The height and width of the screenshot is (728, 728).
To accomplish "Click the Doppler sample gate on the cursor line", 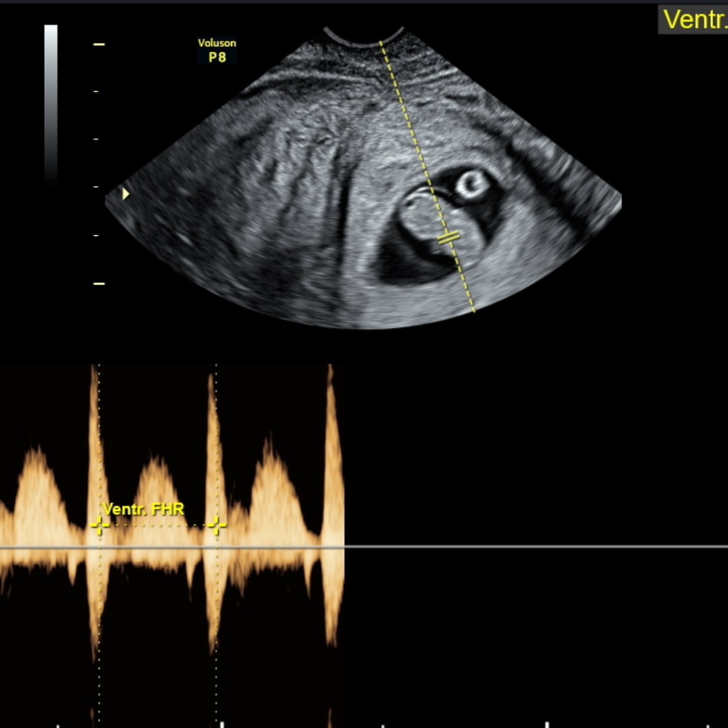I will tap(448, 237).
